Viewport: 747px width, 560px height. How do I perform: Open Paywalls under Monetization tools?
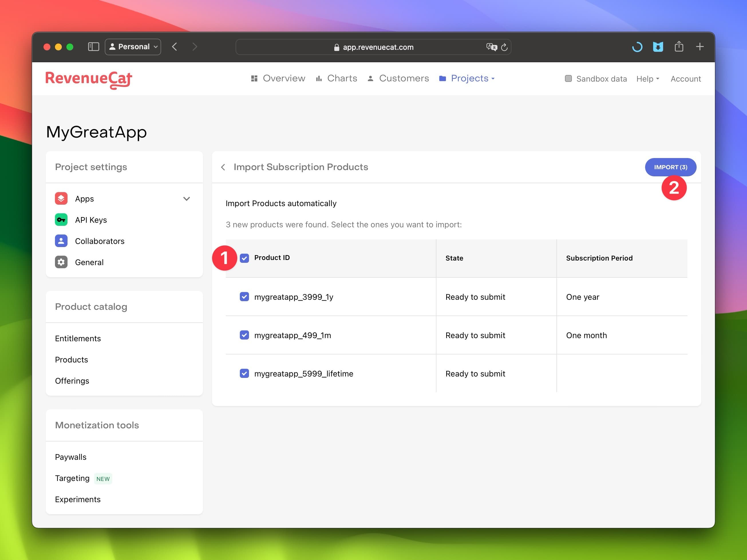71,457
